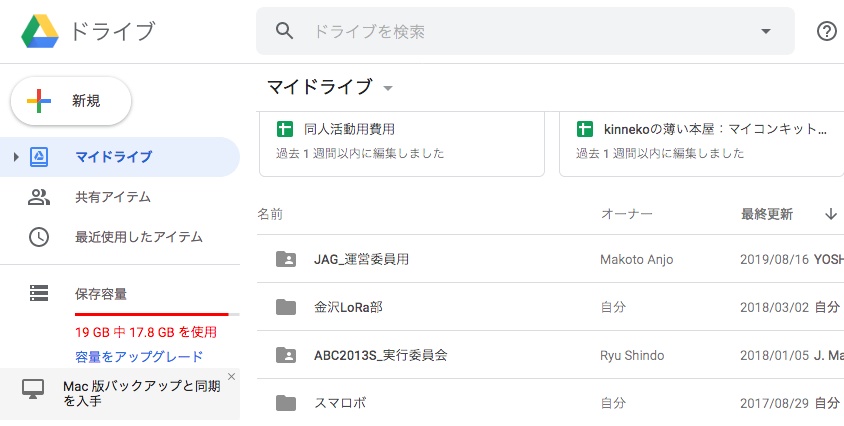The width and height of the screenshot is (844, 426).
Task: Open the help question mark icon
Action: (x=826, y=31)
